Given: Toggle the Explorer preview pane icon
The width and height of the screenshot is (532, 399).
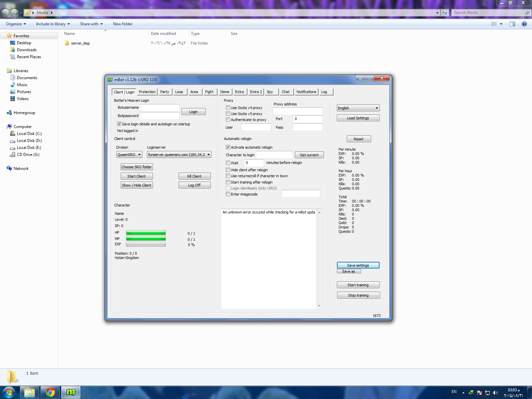Looking at the screenshot, I should coord(512,24).
